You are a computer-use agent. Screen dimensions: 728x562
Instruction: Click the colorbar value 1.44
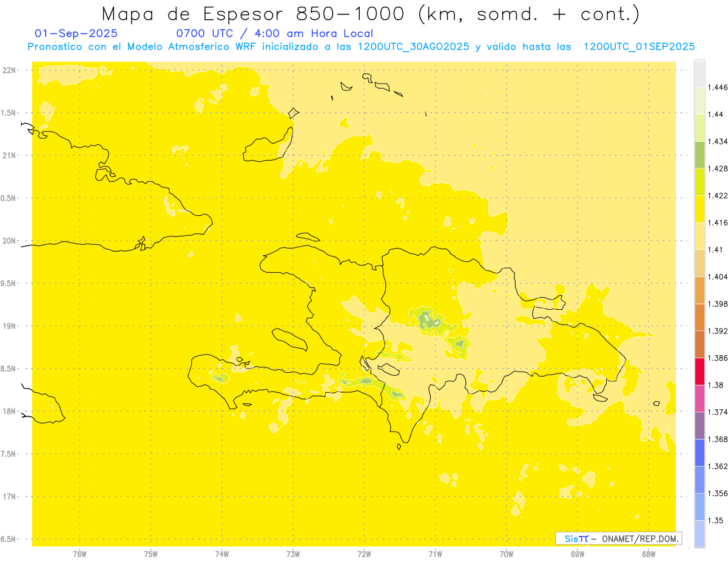716,115
